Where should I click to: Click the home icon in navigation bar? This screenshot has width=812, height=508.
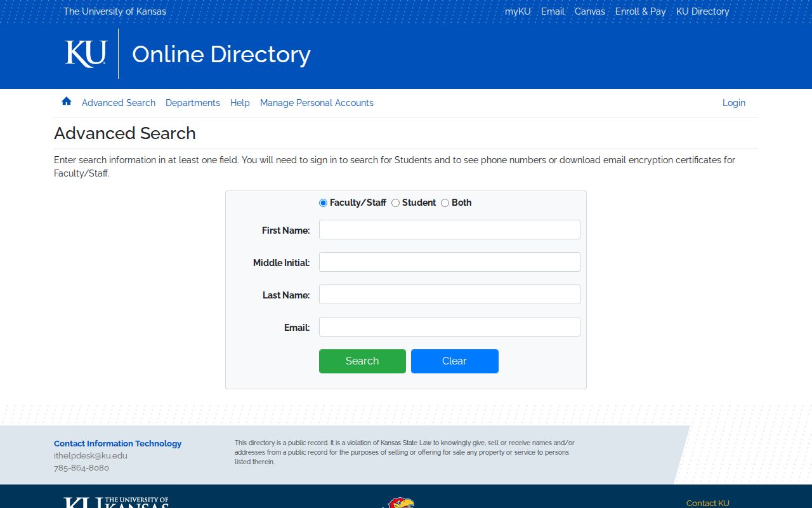67,101
